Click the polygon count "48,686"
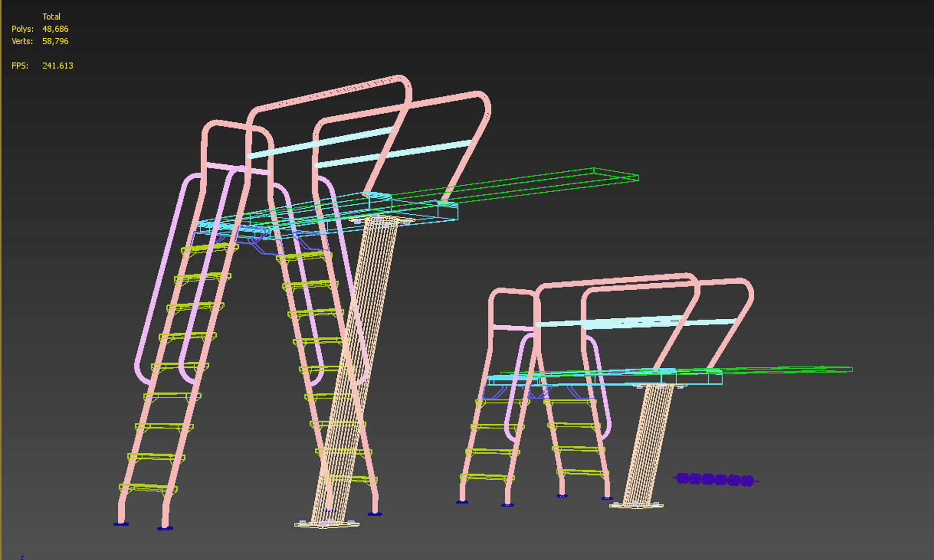The image size is (934, 560). point(56,29)
